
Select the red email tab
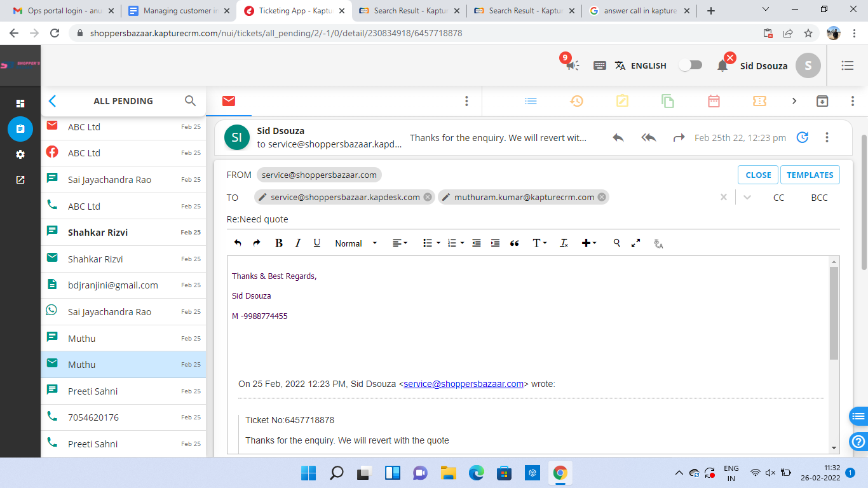pos(229,101)
